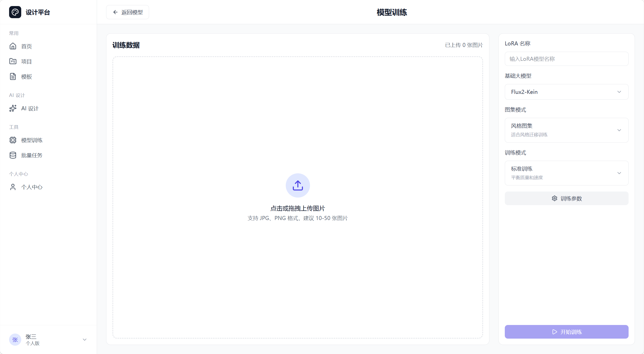Open the 批量任务 menu item

coord(49,155)
